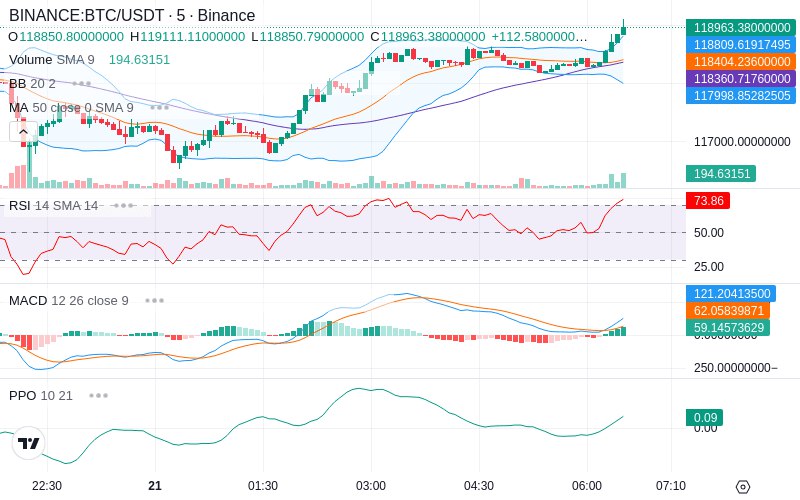
Task: Select the PPO 10 21 indicator label
Action: 41,395
